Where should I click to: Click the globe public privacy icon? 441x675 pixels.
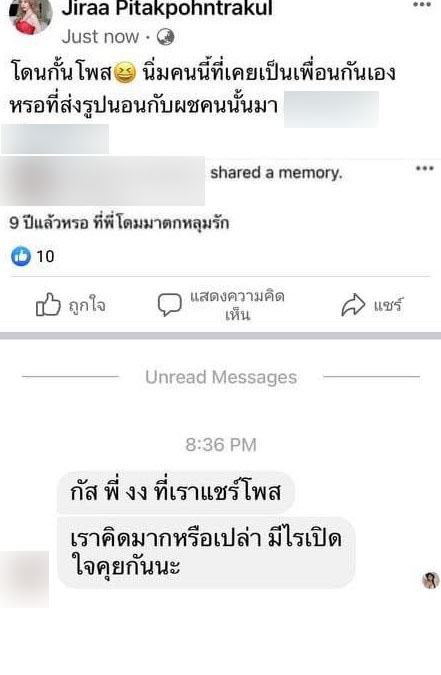tap(165, 37)
